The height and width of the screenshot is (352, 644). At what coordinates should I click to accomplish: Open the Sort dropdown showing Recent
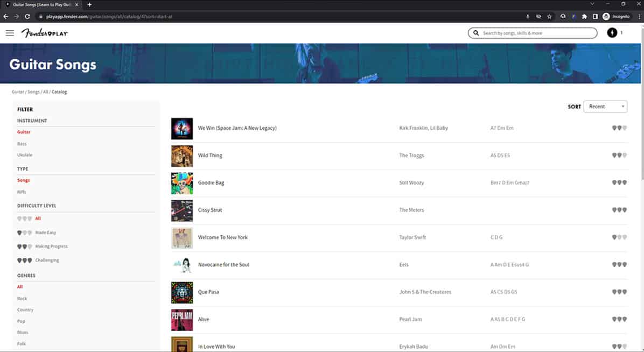[x=605, y=107]
